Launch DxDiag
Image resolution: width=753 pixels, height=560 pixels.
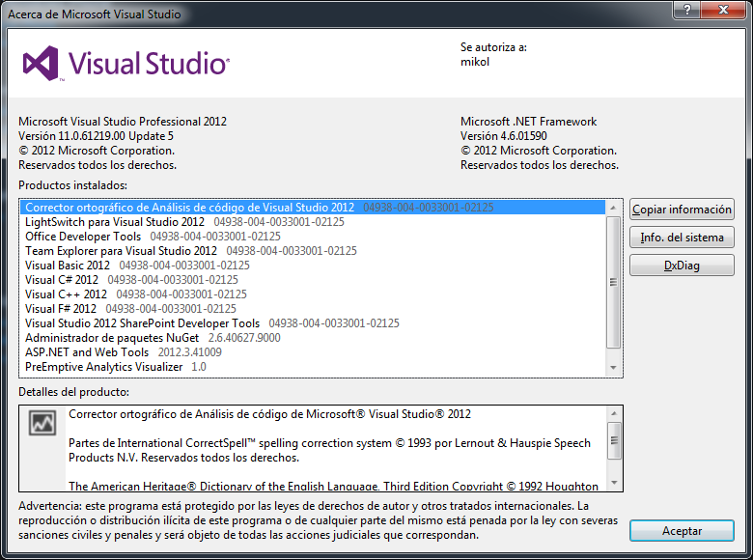point(682,266)
